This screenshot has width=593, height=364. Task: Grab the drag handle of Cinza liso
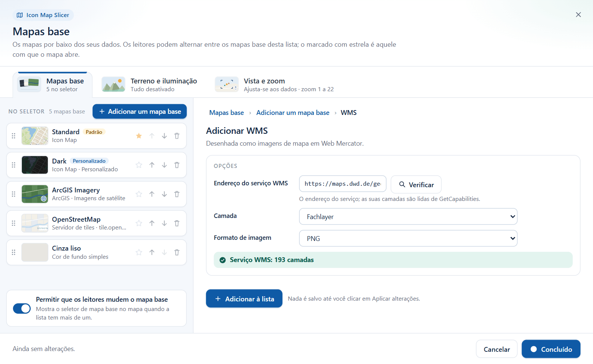pyautogui.click(x=14, y=252)
